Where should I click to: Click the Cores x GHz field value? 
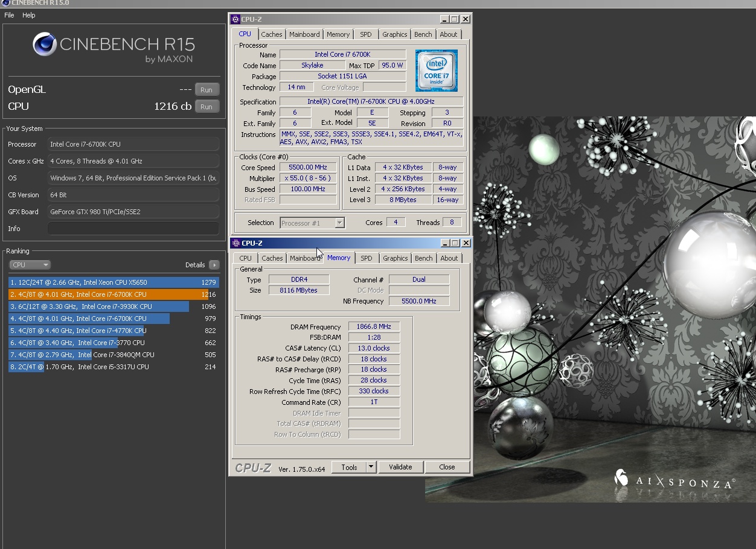[133, 161]
